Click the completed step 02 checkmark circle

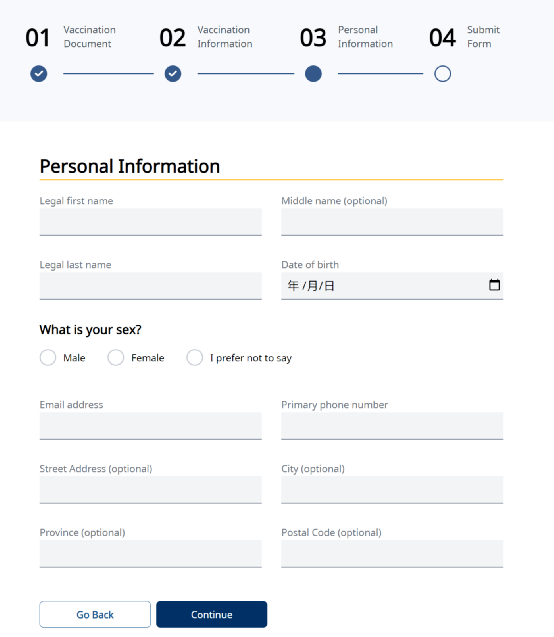tap(173, 74)
